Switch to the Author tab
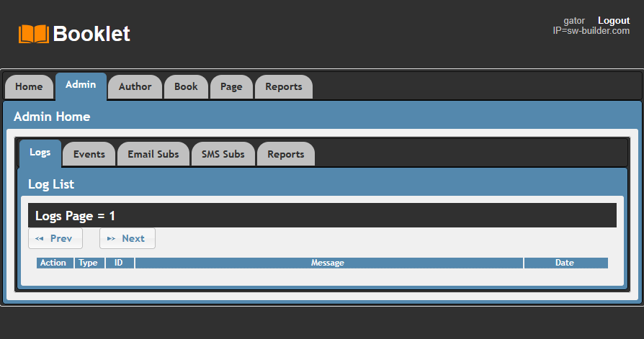 [135, 86]
